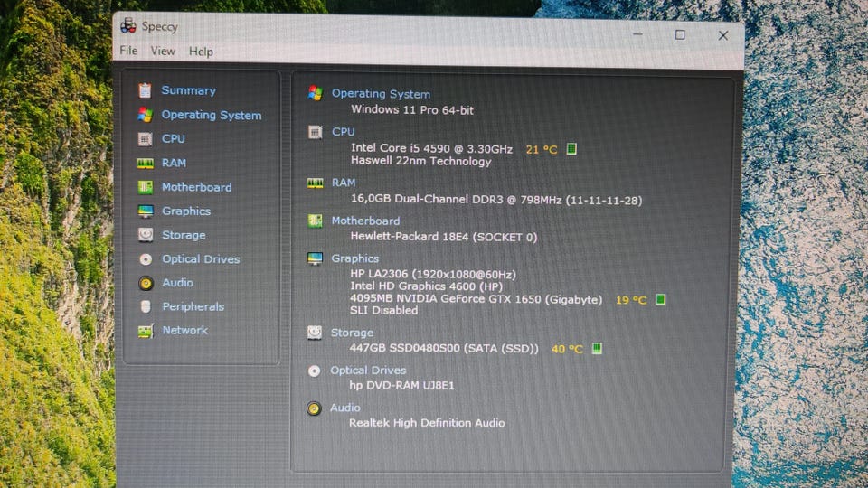Viewport: 868px width, 488px height.
Task: Click the hp DVD-RAM UJ8E1 line
Action: 401,385
